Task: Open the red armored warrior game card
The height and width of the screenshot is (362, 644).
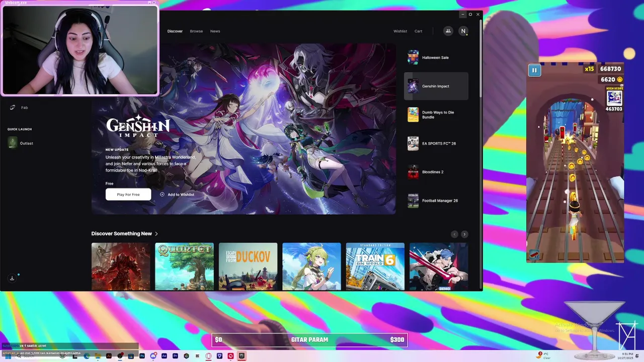Action: click(121, 266)
